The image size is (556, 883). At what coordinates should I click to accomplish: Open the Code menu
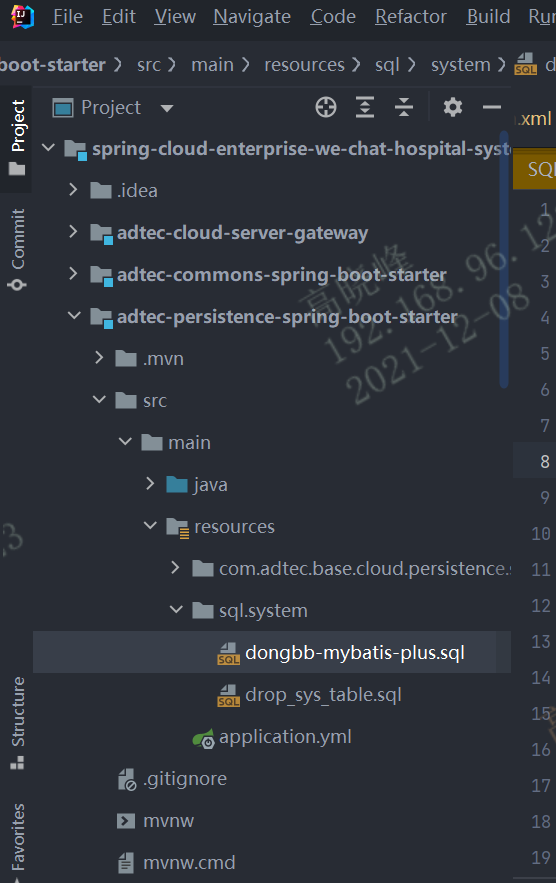(x=333, y=17)
